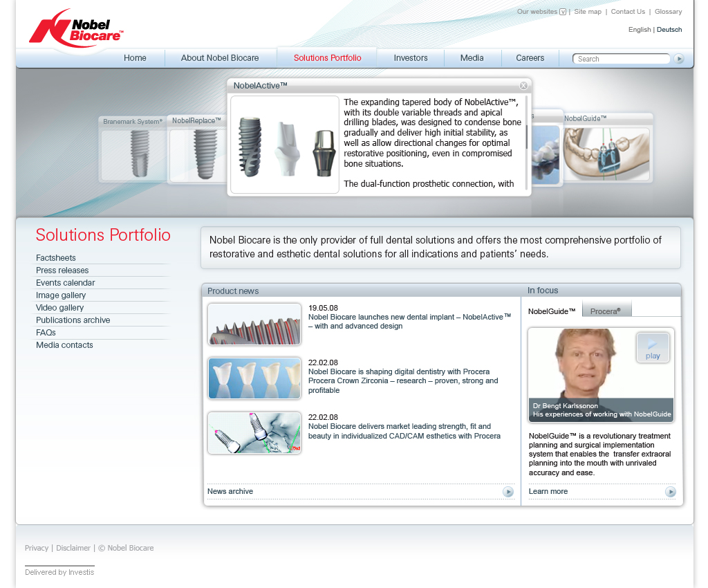Open Press releases in sidebar
This screenshot has height=588, width=708.
62,270
